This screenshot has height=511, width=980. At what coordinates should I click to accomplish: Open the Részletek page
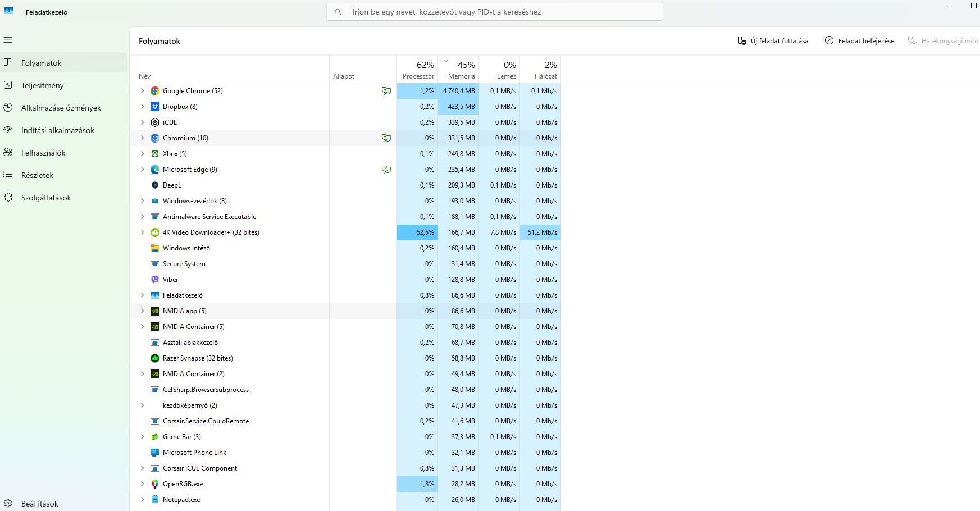(63, 175)
